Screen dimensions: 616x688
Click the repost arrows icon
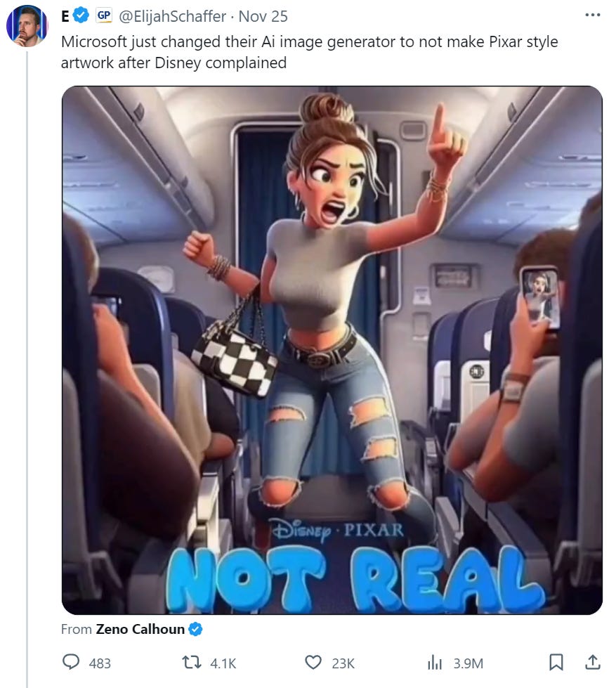coord(192,662)
